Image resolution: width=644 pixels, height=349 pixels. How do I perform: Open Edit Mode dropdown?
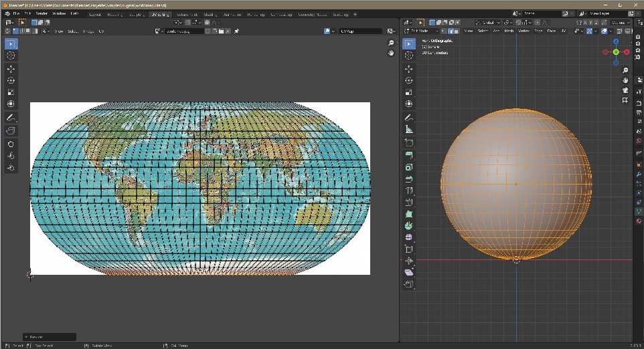tap(421, 31)
